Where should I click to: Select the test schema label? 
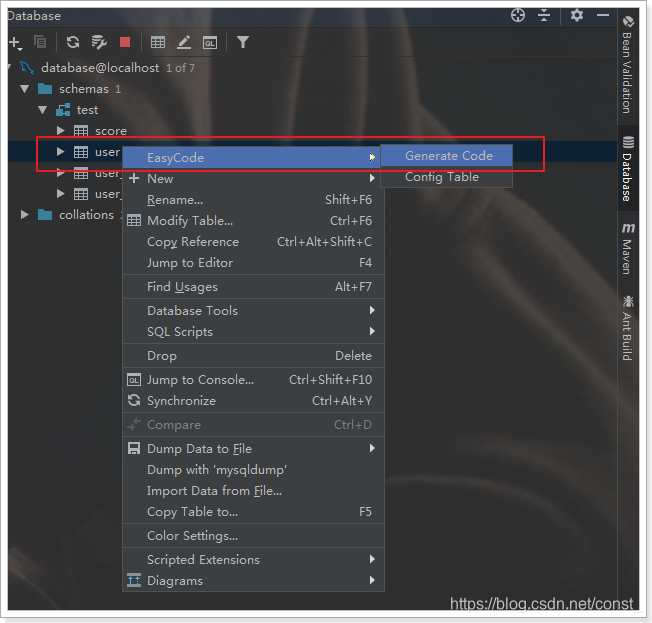[87, 110]
